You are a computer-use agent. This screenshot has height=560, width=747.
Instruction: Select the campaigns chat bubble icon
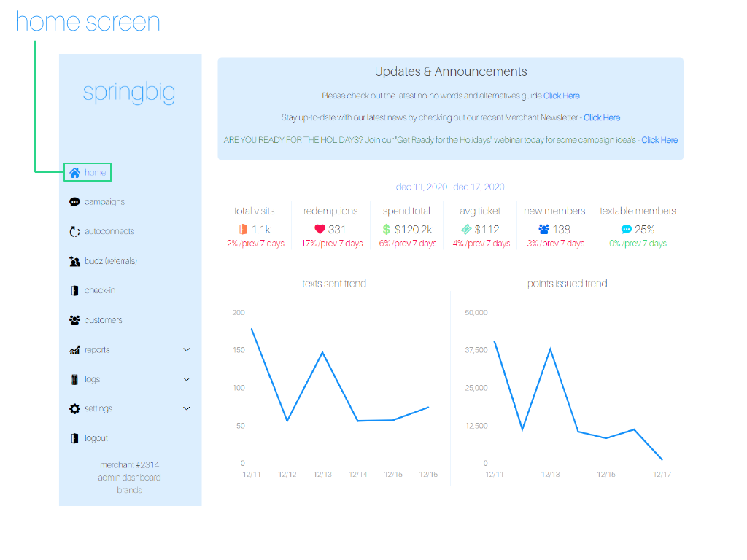[73, 201]
